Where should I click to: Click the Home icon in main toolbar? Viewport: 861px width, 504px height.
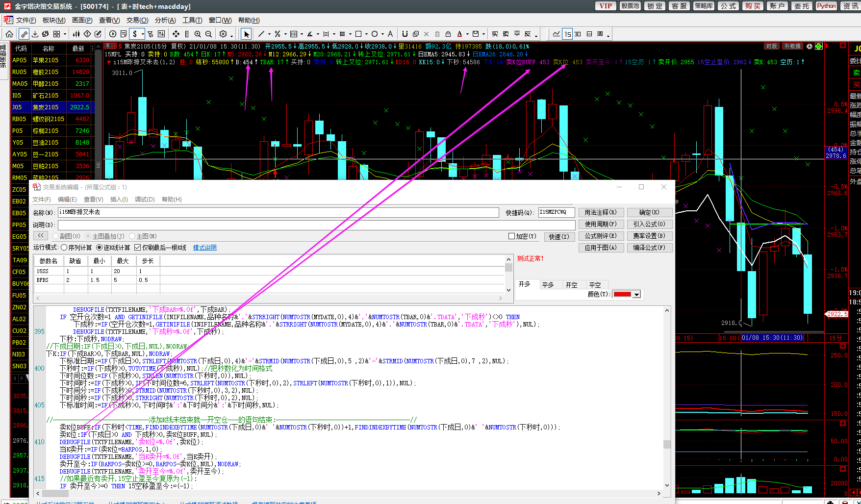(9, 34)
